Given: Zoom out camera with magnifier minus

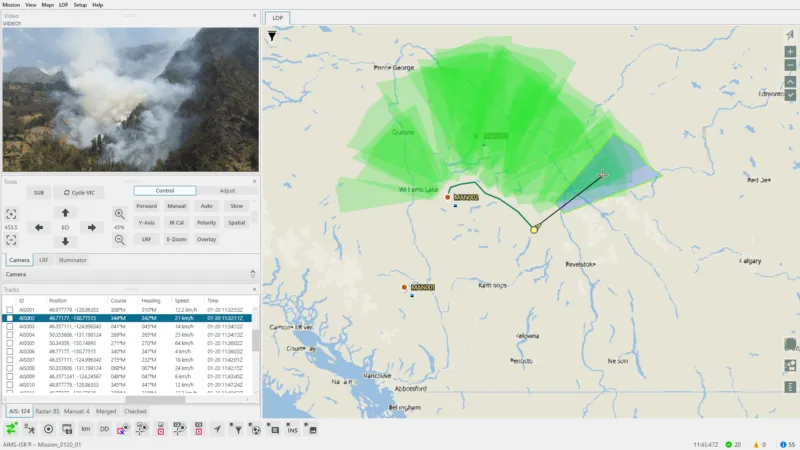Looking at the screenshot, I should (x=119, y=240).
